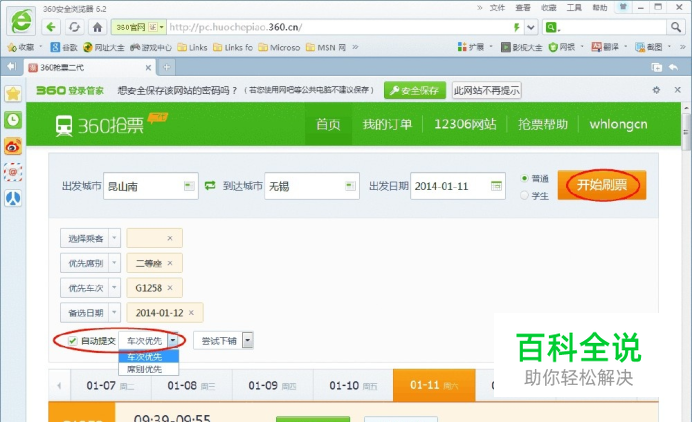Click the browser back arrow button
Screen dimensions: 692x422
coord(51,27)
